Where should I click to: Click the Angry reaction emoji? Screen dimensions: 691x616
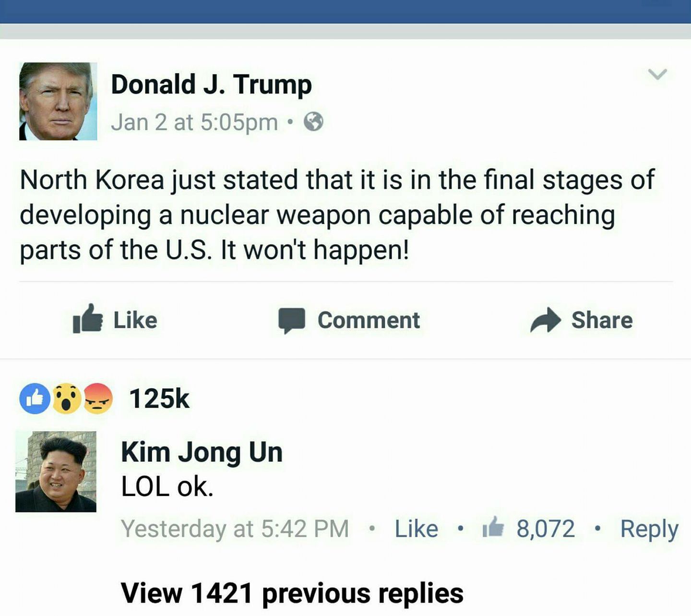click(98, 399)
